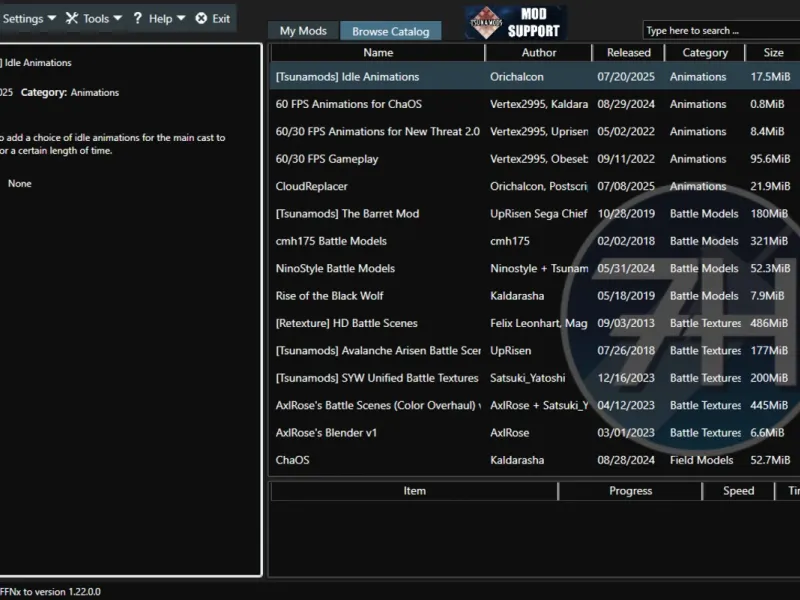Screen dimensions: 800x600
Task: Select [Tsunamods] The Barret Mod row
Action: pos(535,214)
